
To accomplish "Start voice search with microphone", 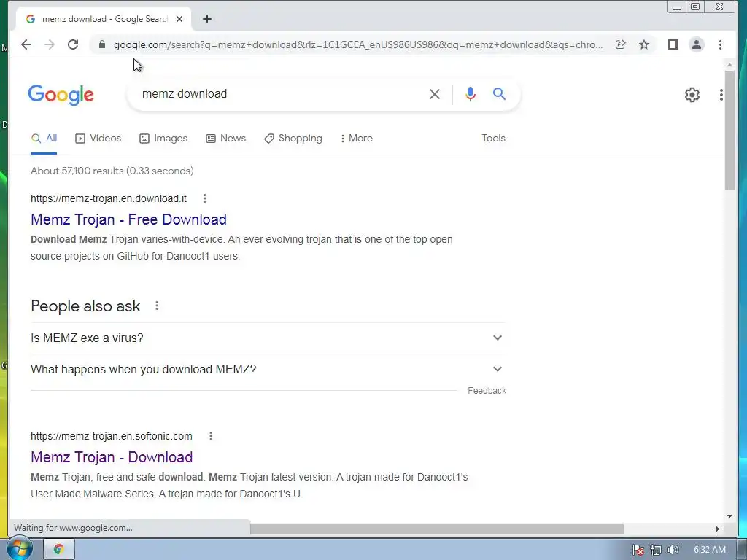I will coord(471,94).
